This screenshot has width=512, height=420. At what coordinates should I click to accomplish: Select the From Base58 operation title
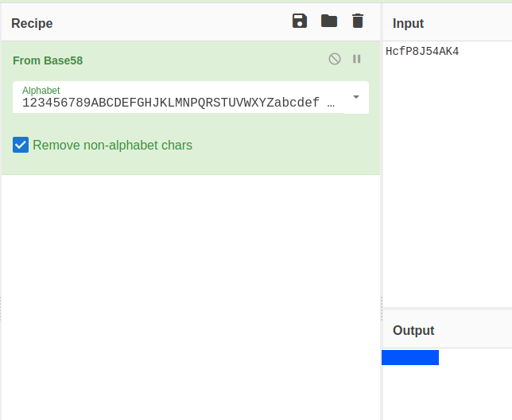pos(48,60)
